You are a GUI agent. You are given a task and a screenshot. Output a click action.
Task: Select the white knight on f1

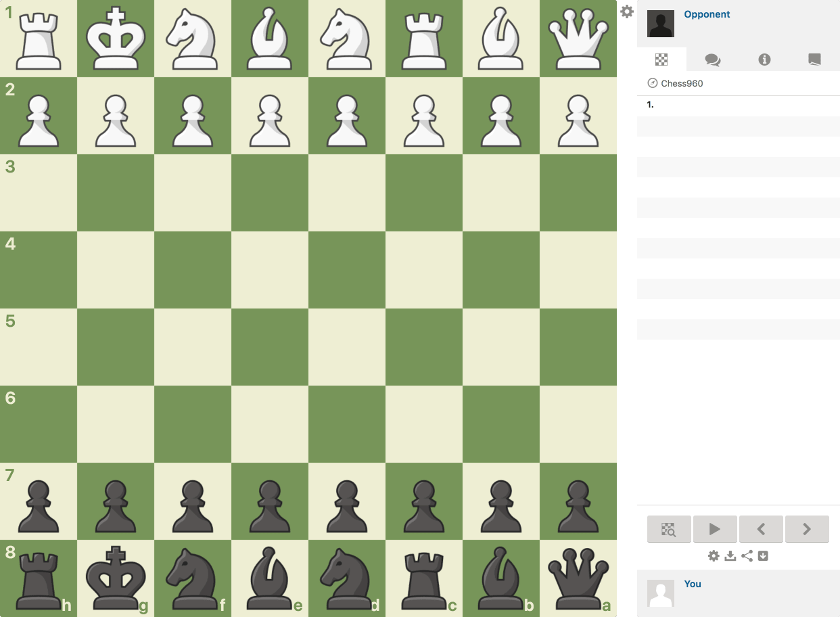[x=193, y=39]
